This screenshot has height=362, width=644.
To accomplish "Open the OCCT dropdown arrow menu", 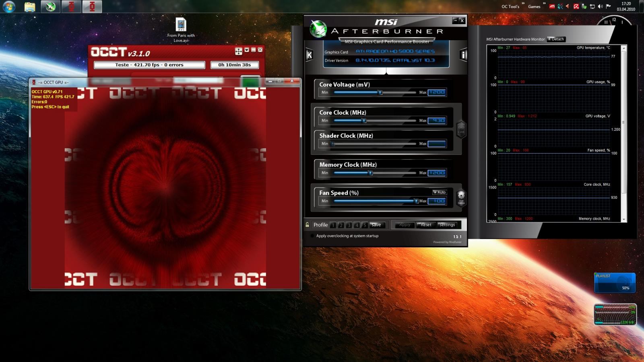I will [x=247, y=50].
